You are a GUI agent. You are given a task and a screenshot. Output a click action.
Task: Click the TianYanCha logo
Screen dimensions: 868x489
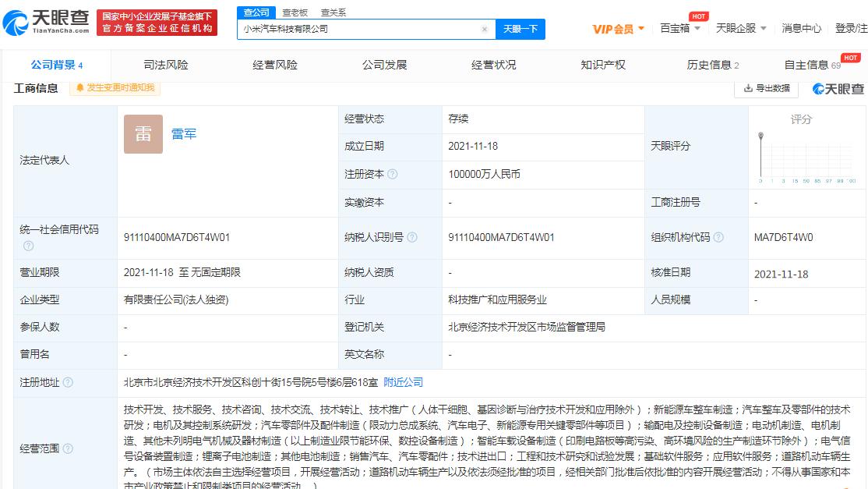45,23
